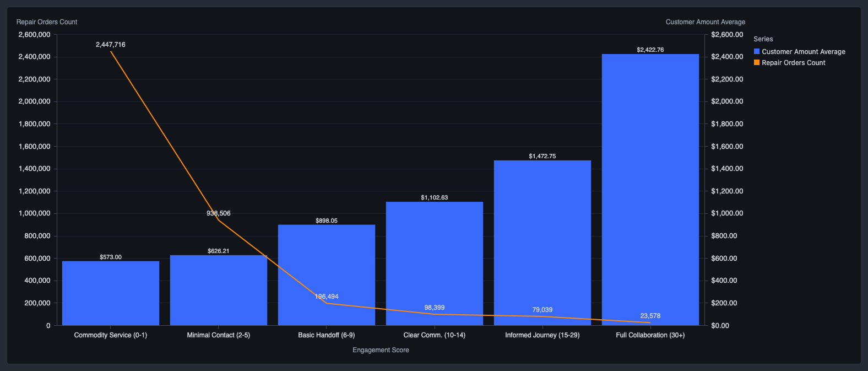Click the 2,447,716 line data point label

pos(111,45)
